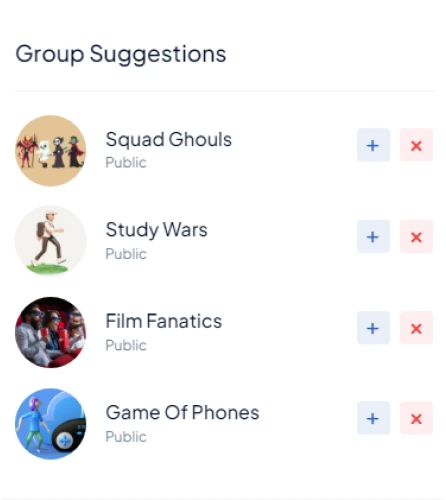
Task: Dismiss the Film Fanatics suggestion
Action: pos(416,328)
